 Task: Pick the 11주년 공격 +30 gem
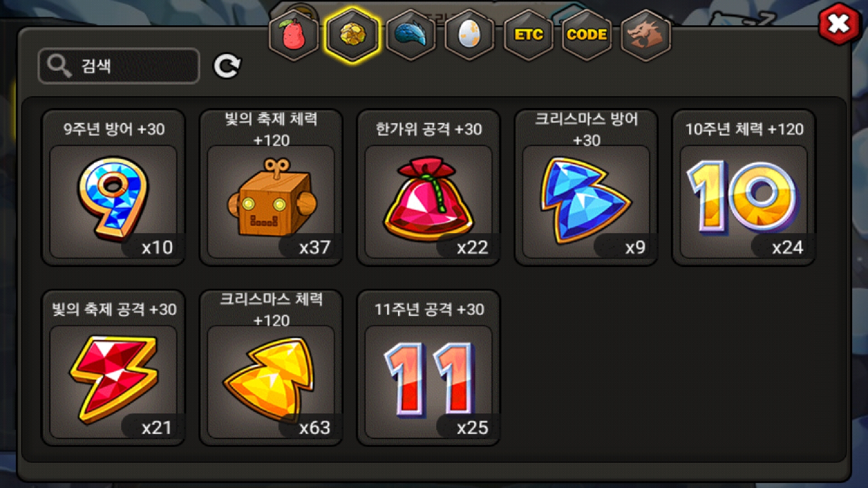pos(429,368)
